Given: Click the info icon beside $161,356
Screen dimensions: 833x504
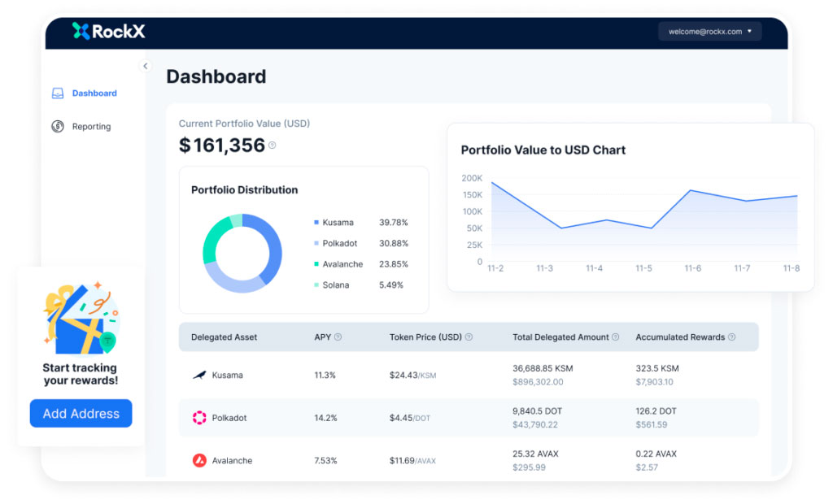Looking at the screenshot, I should (x=272, y=146).
